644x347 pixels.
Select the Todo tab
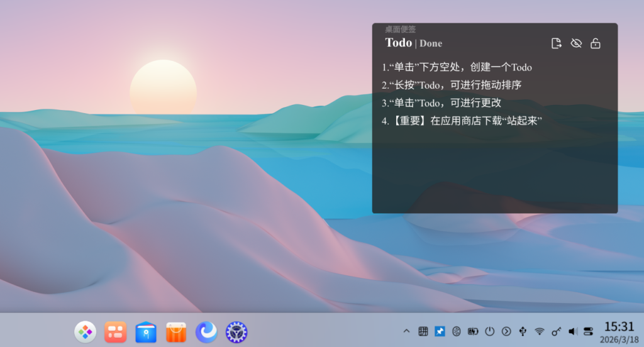[398, 43]
